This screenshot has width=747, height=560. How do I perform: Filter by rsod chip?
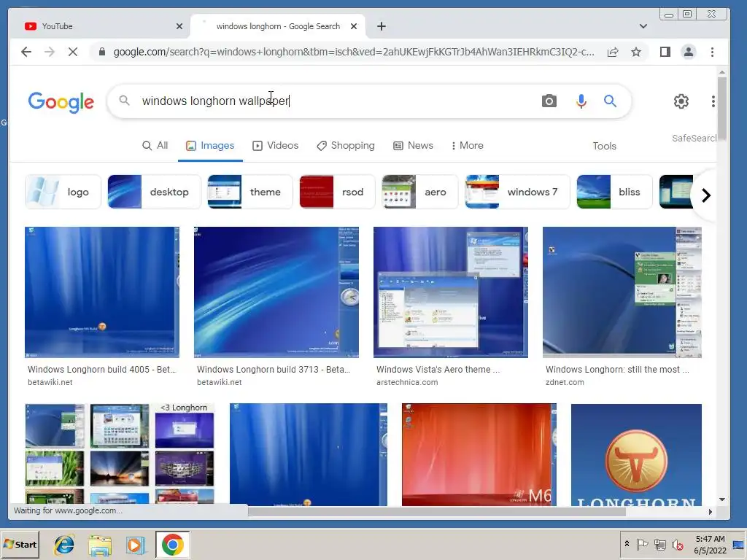(337, 192)
